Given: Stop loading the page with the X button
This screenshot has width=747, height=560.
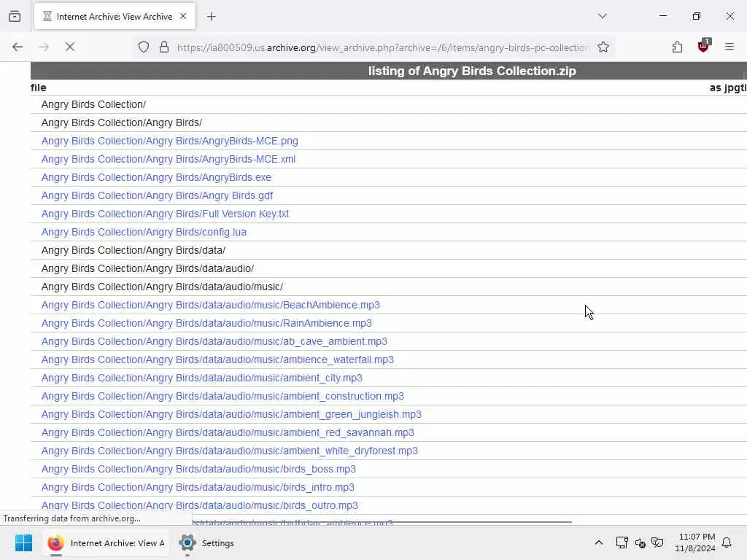Looking at the screenshot, I should 69,47.
